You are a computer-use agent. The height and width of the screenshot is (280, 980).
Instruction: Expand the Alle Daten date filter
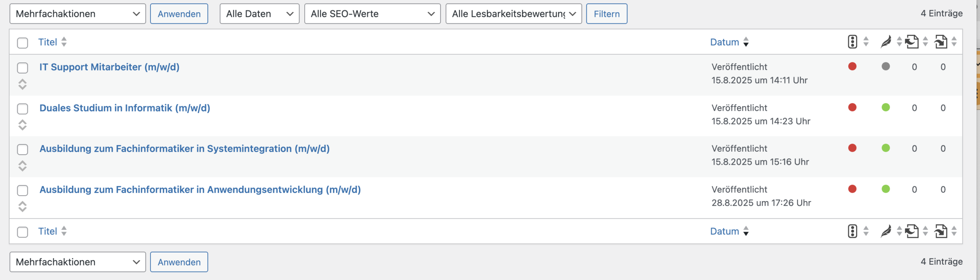(259, 14)
